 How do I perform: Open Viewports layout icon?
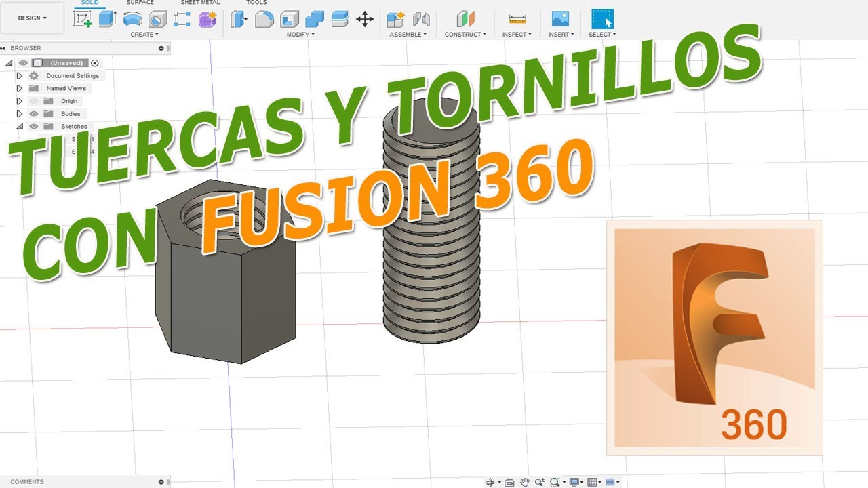pos(610,482)
